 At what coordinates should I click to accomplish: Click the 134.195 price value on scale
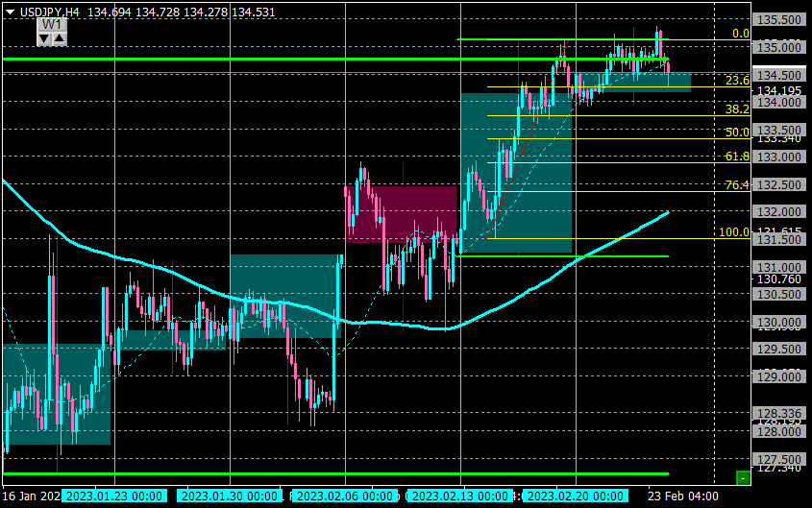779,91
